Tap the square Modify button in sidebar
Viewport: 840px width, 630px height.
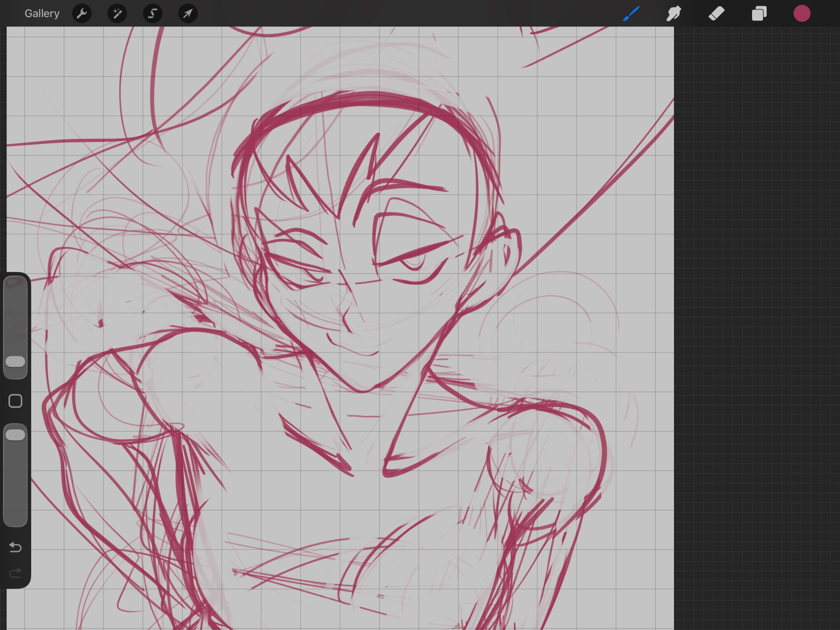(x=16, y=401)
